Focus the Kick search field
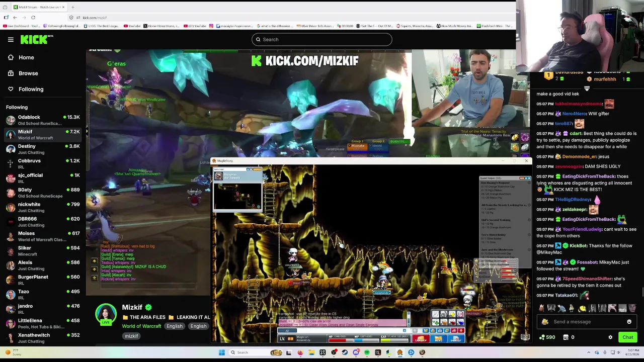 pyautogui.click(x=322, y=39)
